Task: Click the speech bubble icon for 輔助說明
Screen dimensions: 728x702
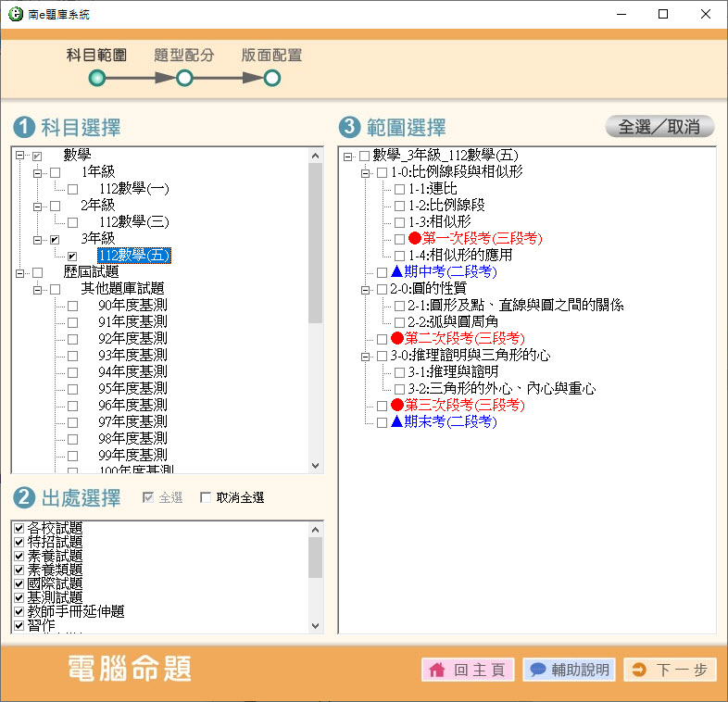Action: 536,671
